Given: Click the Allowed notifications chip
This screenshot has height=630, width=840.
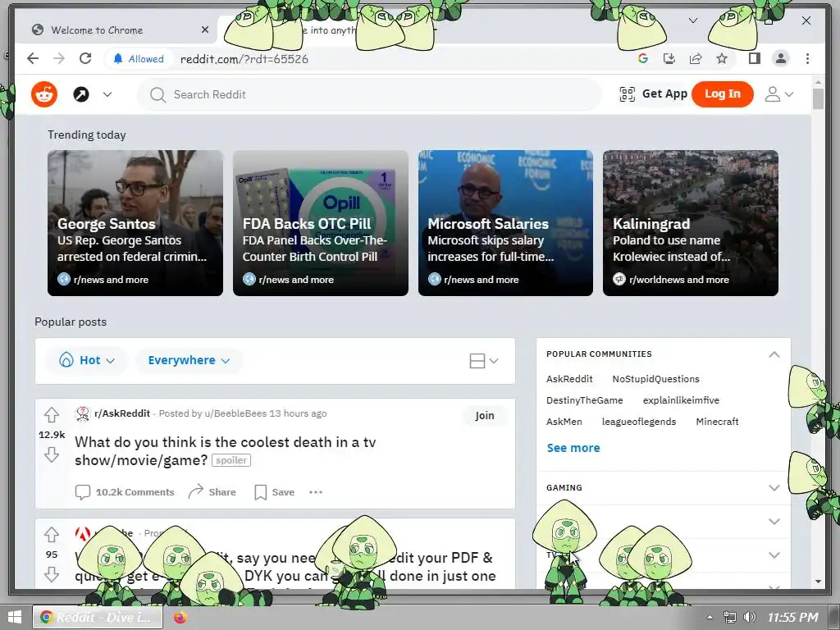Looking at the screenshot, I should [138, 59].
